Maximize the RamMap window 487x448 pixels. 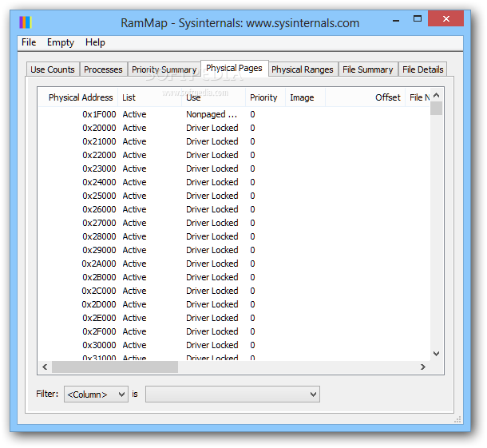(x=418, y=19)
